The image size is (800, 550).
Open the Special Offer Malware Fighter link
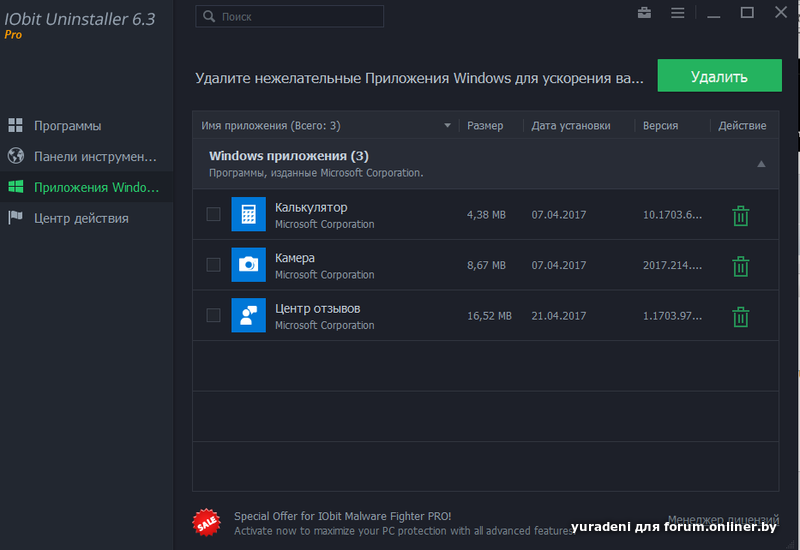[342, 516]
